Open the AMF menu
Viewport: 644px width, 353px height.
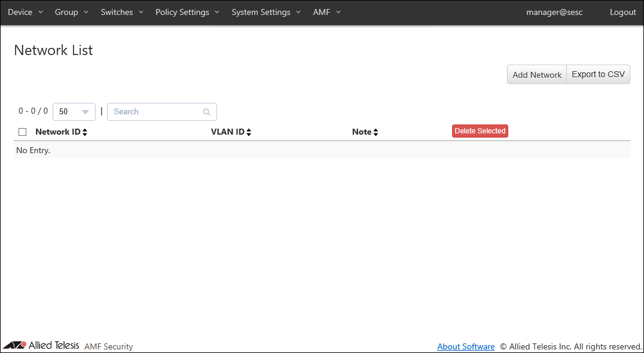326,13
